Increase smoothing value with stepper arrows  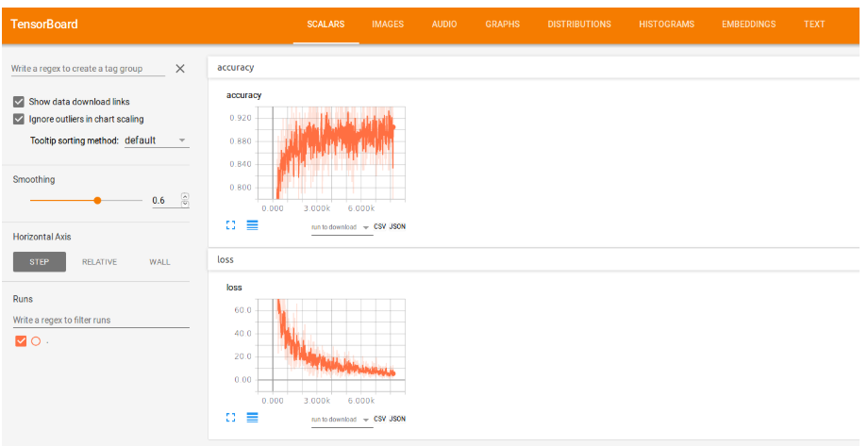pyautogui.click(x=185, y=197)
